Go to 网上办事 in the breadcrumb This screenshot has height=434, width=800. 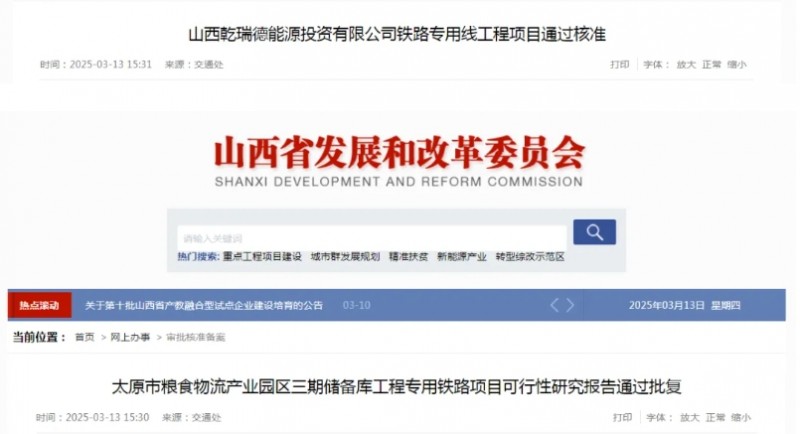coord(130,337)
